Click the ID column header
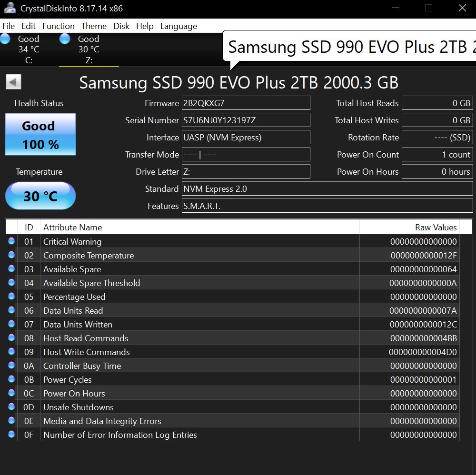This screenshot has height=475, width=476. [x=29, y=227]
